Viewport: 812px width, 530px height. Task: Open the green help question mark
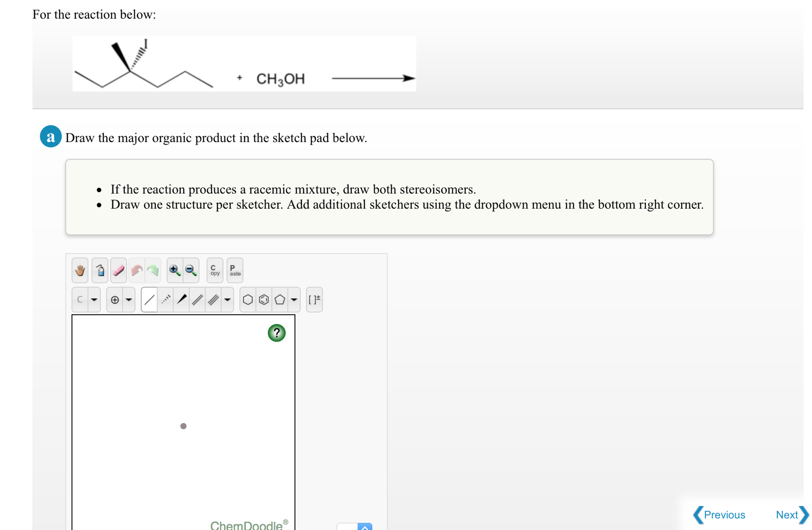(x=277, y=333)
